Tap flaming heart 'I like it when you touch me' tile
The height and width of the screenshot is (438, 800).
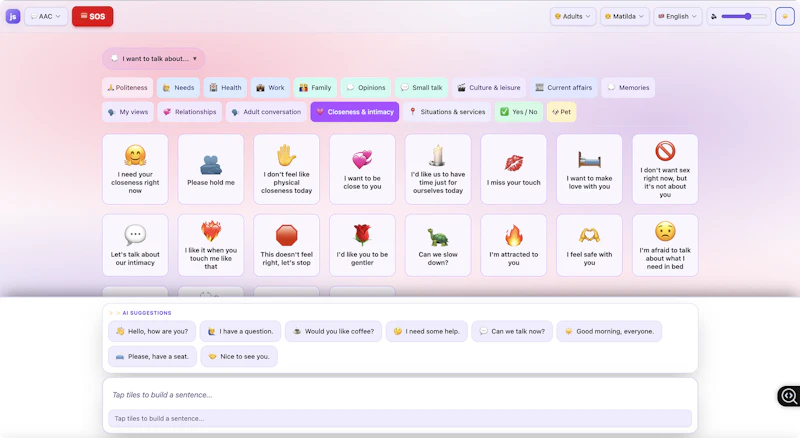coord(211,245)
